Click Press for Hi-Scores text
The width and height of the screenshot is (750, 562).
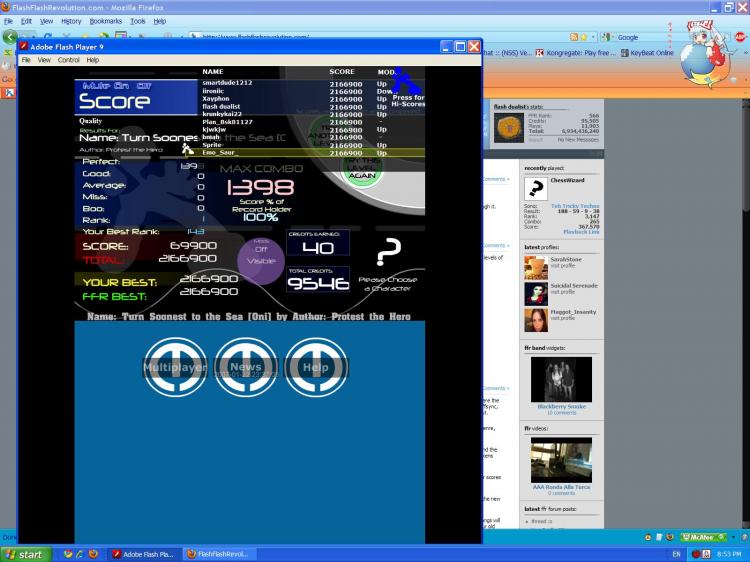pyautogui.click(x=408, y=100)
